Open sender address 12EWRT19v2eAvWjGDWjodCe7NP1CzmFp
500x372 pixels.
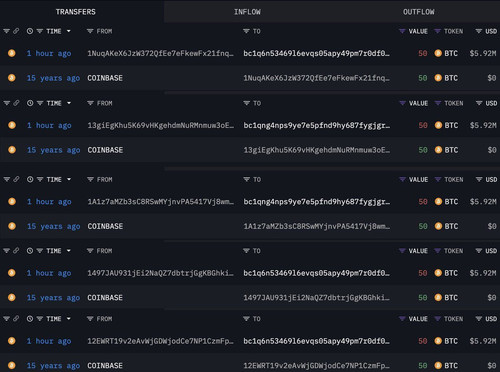tap(160, 341)
